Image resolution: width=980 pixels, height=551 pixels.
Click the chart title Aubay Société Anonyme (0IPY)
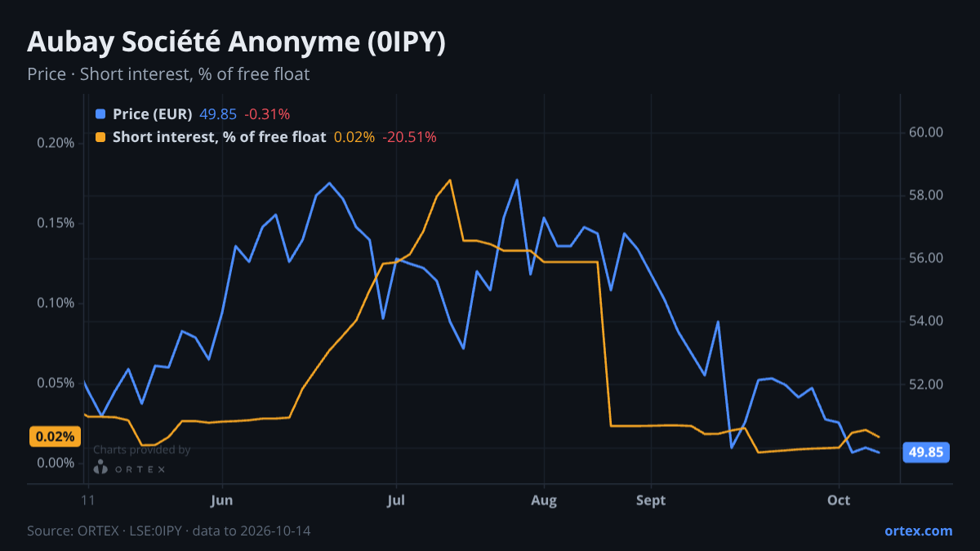coord(237,42)
